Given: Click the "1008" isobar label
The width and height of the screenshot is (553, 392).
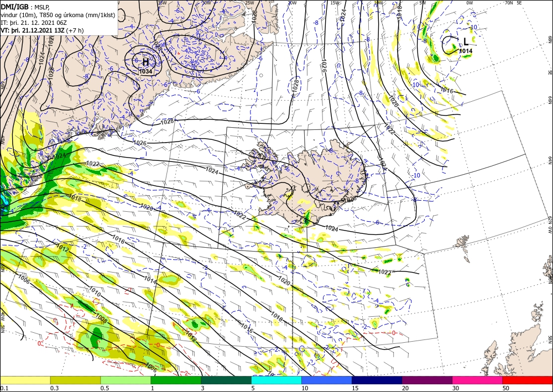Looking at the screenshot, I should pos(101,319).
